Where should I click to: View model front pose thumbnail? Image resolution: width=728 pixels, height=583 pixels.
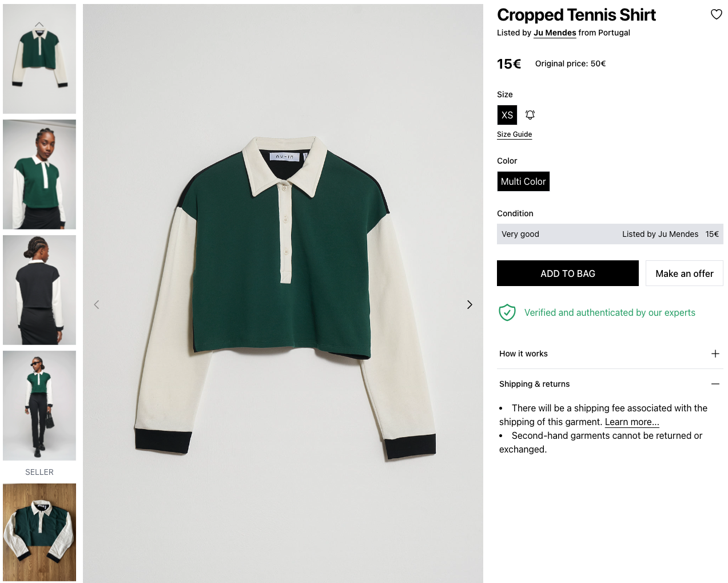(39, 174)
